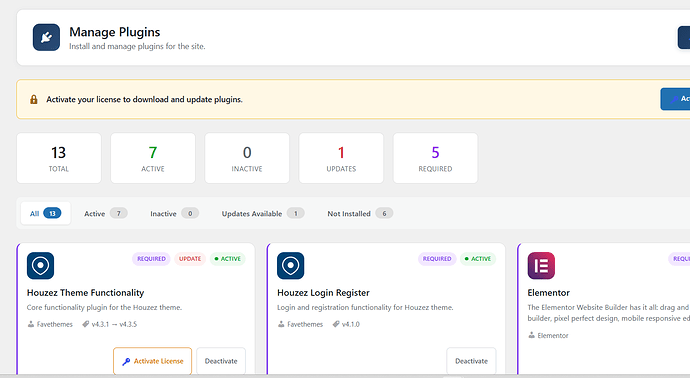This screenshot has height=378, width=690.
Task: Click author icon beside Favethemes under Houzez Login Register
Action: pyautogui.click(x=281, y=324)
